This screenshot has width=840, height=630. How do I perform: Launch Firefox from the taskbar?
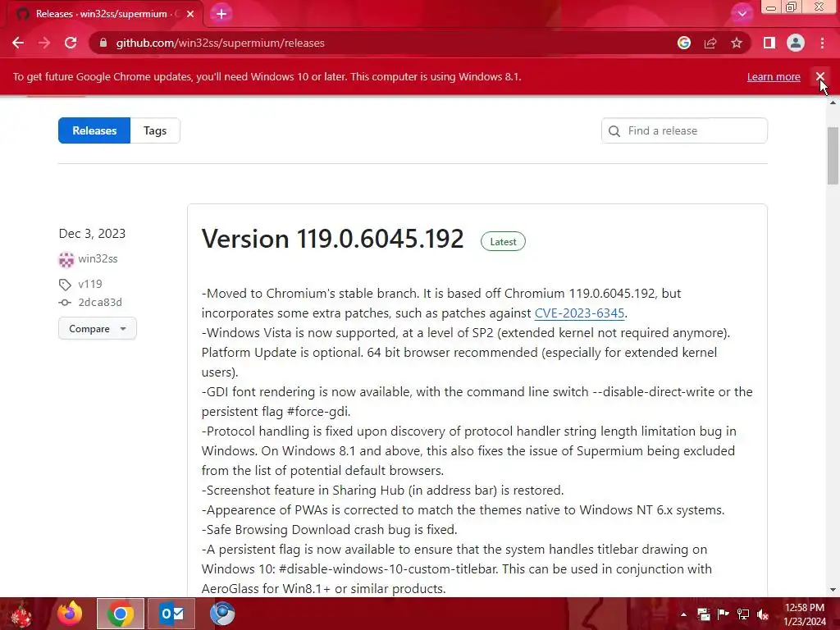pos(71,614)
